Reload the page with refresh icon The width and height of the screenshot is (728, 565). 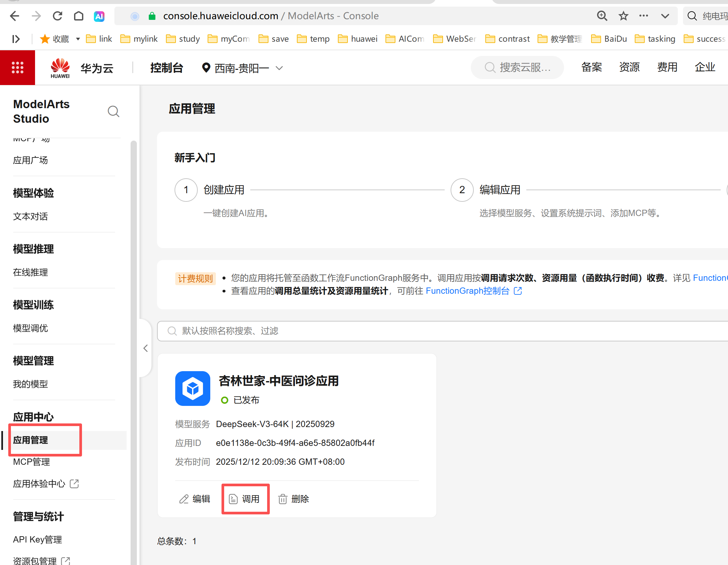coord(57,16)
